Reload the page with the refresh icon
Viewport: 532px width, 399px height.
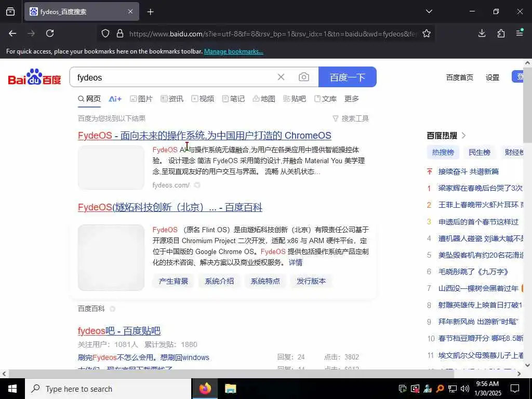pyautogui.click(x=50, y=33)
